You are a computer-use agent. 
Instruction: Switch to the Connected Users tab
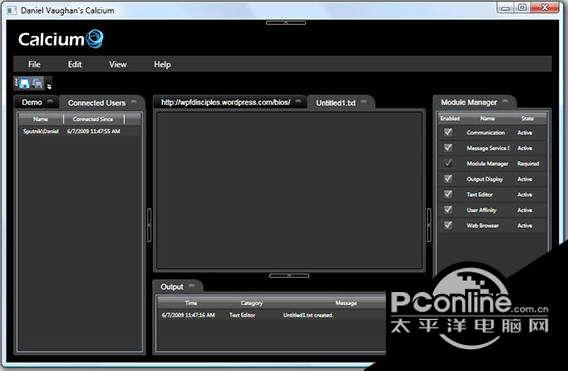(97, 103)
